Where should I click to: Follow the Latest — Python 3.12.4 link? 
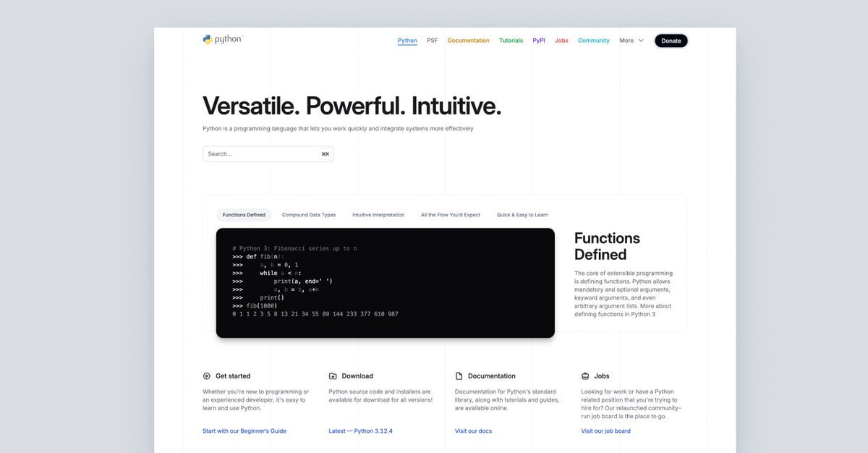pos(360,431)
